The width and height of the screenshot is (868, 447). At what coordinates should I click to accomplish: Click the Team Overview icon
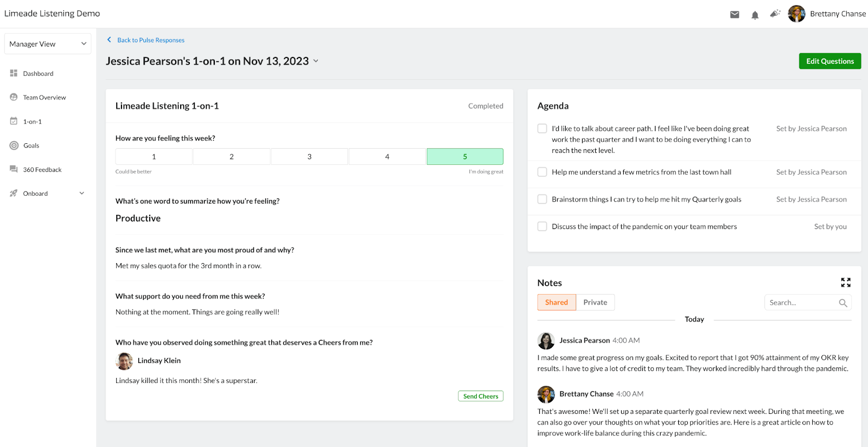14,97
